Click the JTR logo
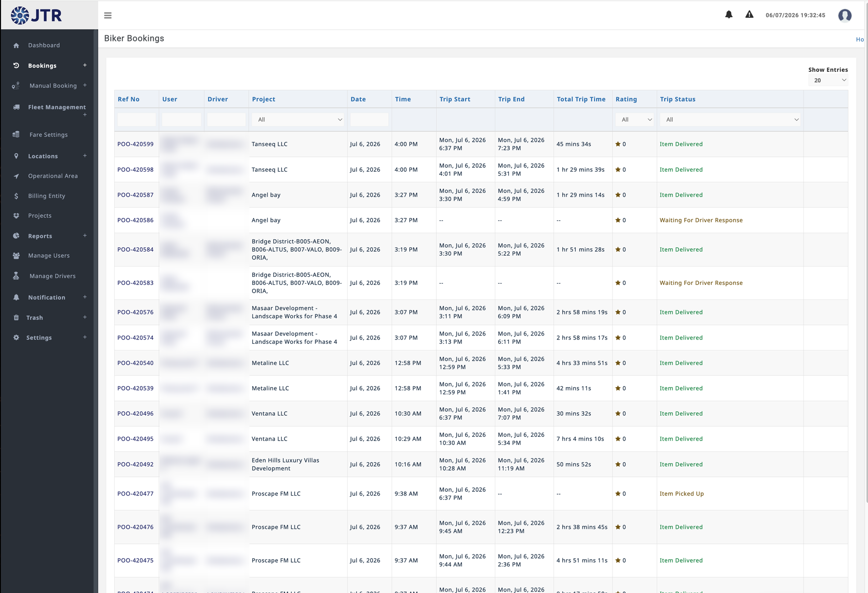Viewport: 868px width, 593px height. click(x=37, y=15)
